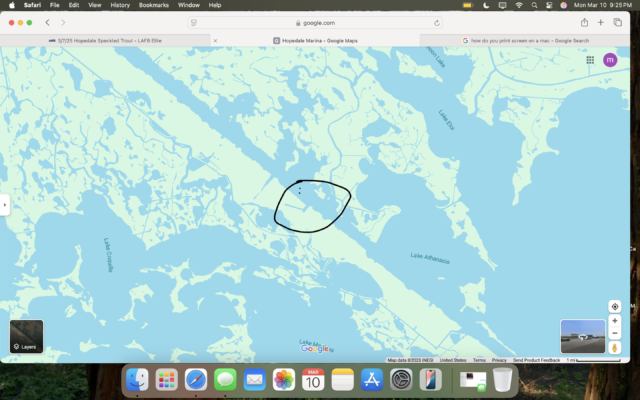Open Messages from the Dock

[225, 380]
